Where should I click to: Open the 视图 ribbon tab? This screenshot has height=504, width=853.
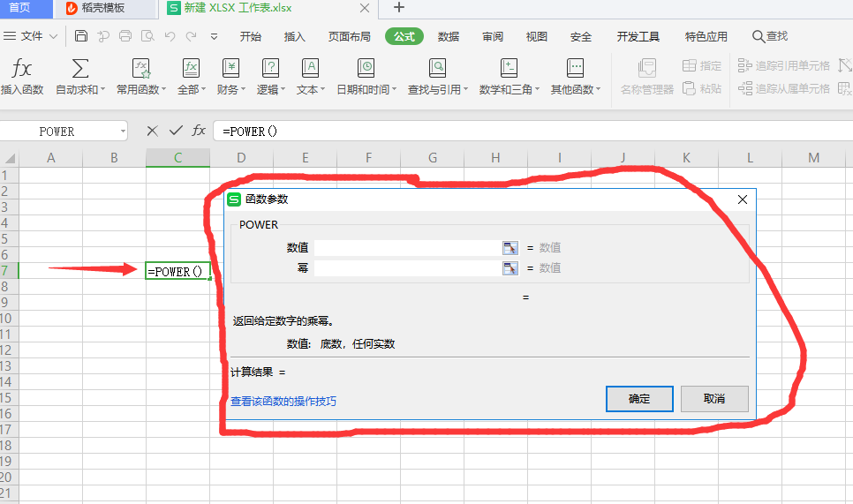coord(536,36)
